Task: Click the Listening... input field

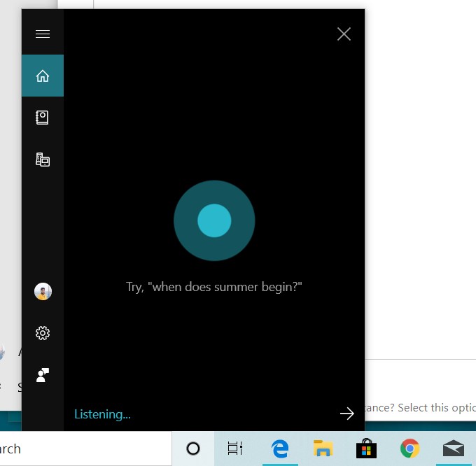Action: 200,414
